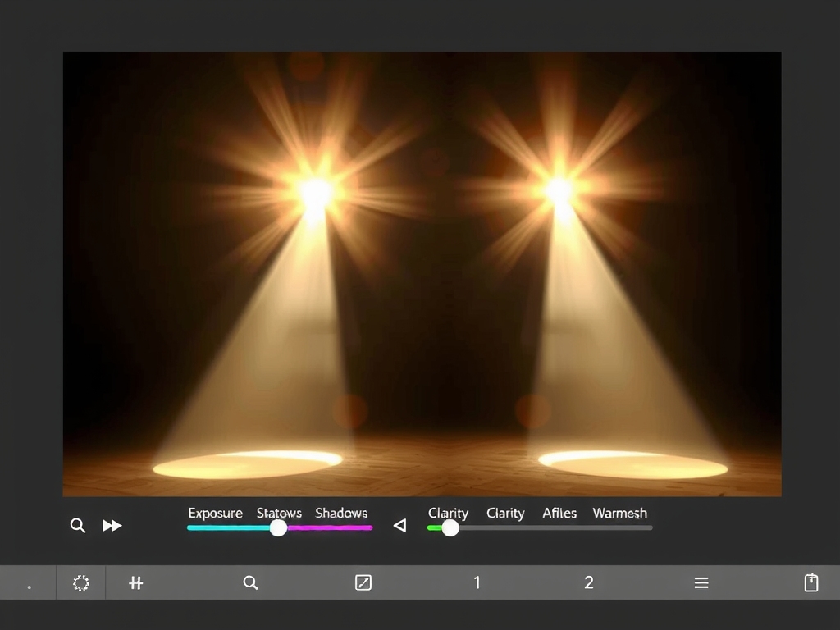This screenshot has width=840, height=630.
Task: Choose the Statows adjustment label
Action: tap(279, 514)
